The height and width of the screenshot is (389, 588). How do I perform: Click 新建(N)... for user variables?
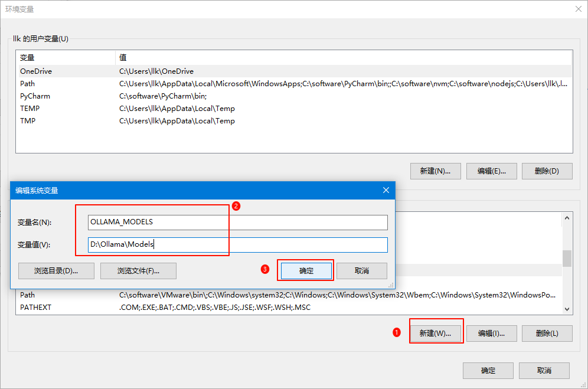(435, 171)
